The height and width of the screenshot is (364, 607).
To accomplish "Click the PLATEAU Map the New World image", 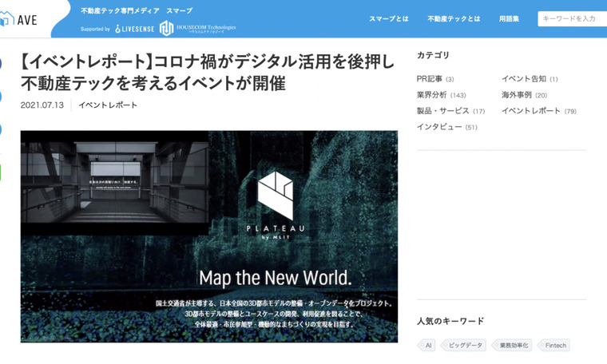I will (208, 236).
